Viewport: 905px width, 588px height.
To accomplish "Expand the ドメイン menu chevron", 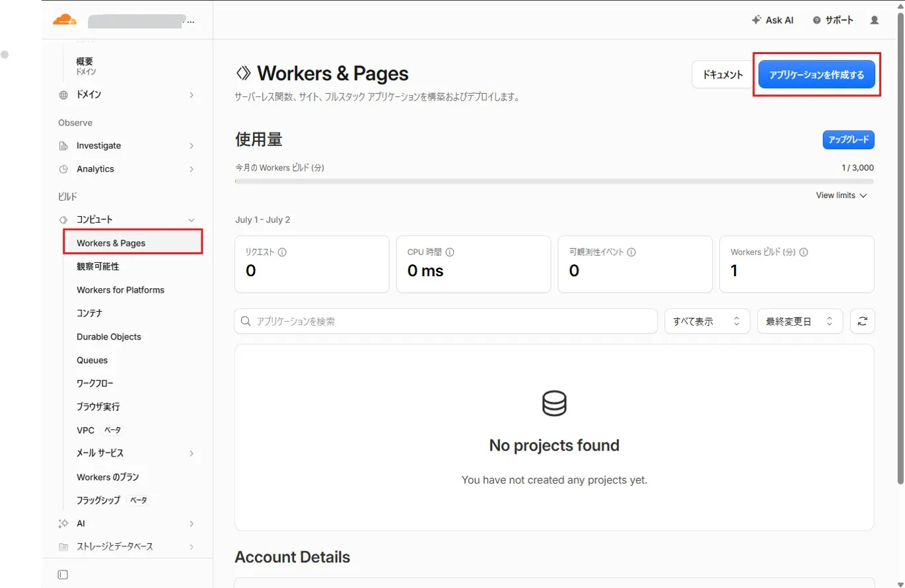I will (x=192, y=94).
